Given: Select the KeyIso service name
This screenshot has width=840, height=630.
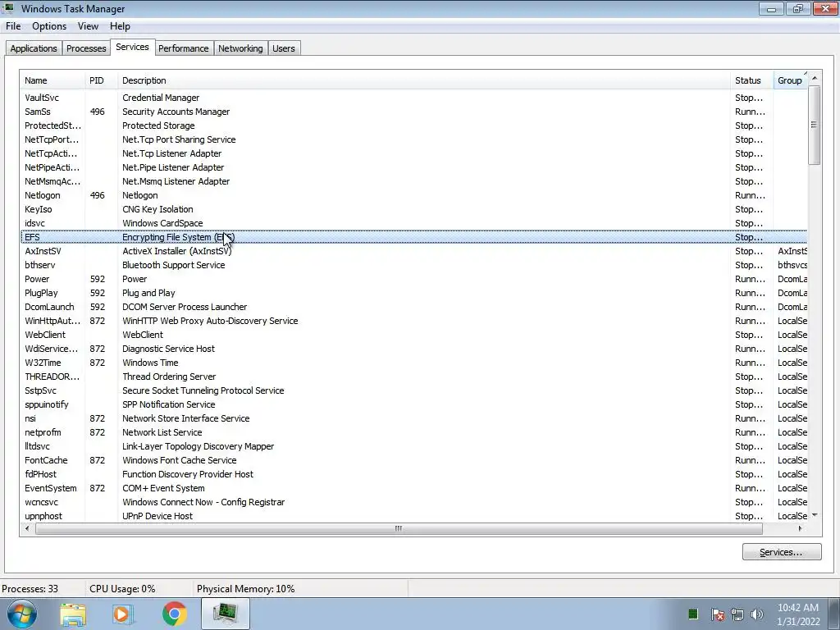Looking at the screenshot, I should pyautogui.click(x=38, y=209).
